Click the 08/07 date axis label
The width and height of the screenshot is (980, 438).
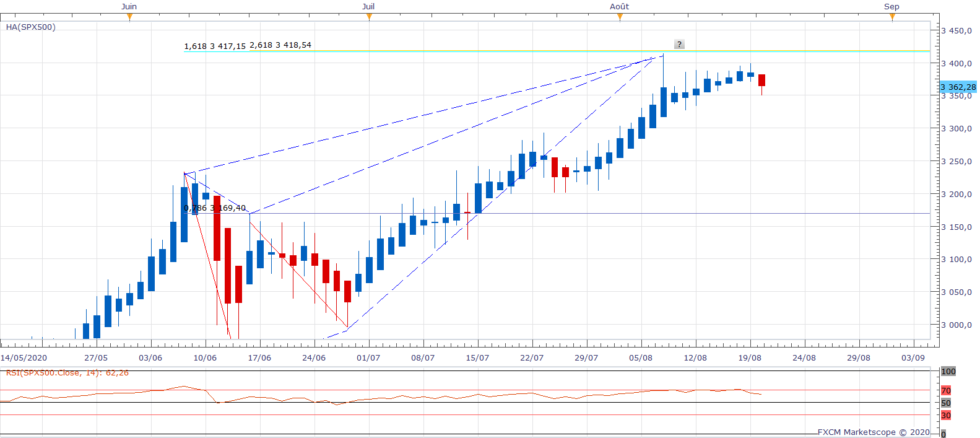(x=423, y=357)
